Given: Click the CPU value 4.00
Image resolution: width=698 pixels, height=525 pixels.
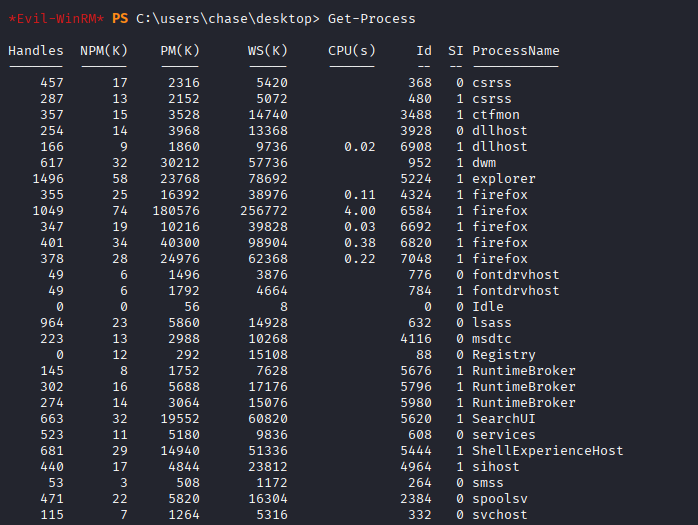Looking at the screenshot, I should pyautogui.click(x=360, y=211).
